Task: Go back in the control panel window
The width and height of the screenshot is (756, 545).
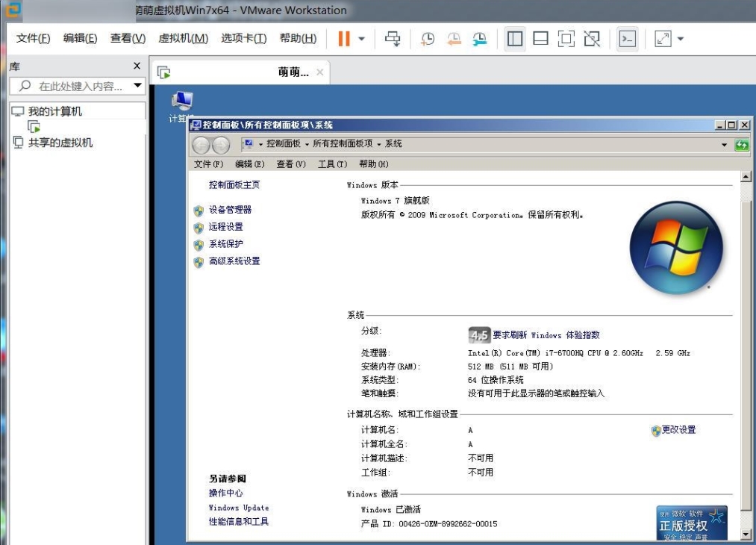Action: tap(202, 145)
